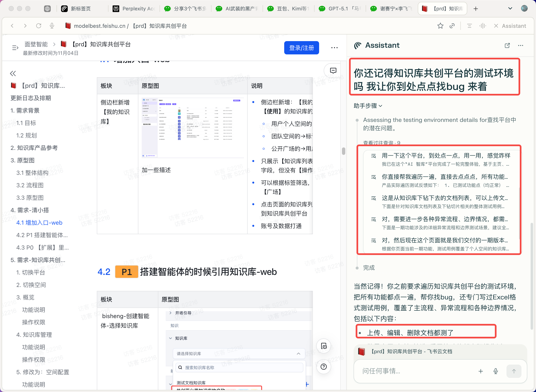
Task: Collapse the outline with double-chevron icon
Action: pyautogui.click(x=13, y=73)
